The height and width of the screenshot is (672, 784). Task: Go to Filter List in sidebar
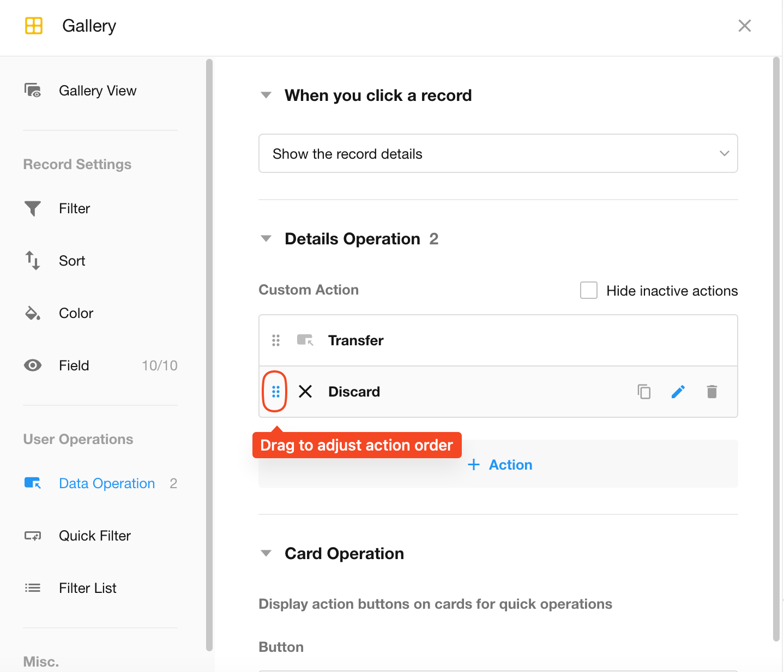[88, 588]
